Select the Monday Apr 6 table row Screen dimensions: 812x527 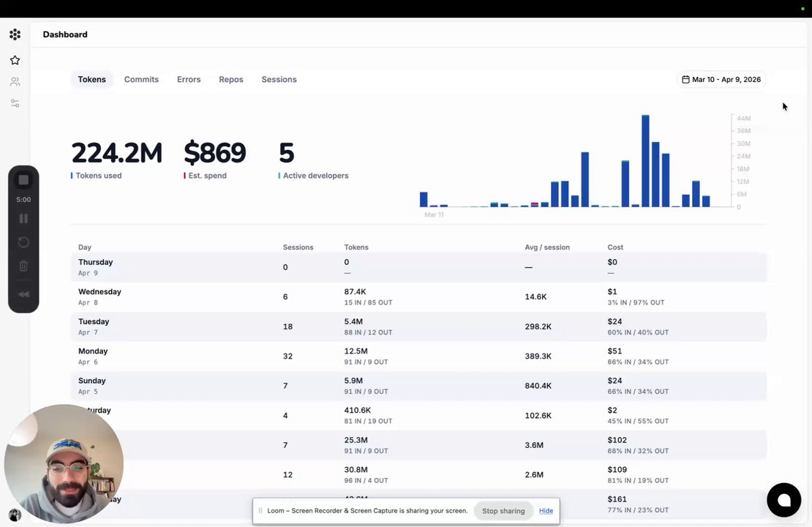[x=418, y=356]
